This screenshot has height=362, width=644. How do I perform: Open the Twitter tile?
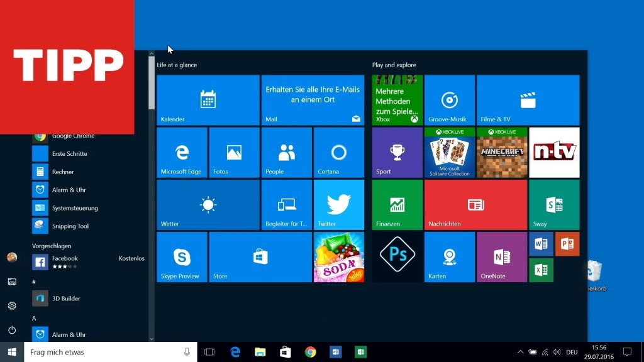point(339,205)
